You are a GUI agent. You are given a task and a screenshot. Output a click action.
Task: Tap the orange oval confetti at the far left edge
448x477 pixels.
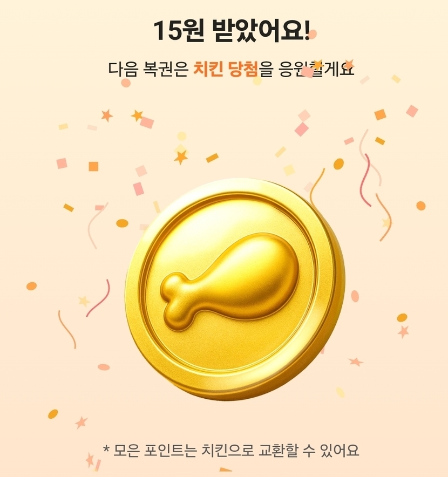[32, 286]
